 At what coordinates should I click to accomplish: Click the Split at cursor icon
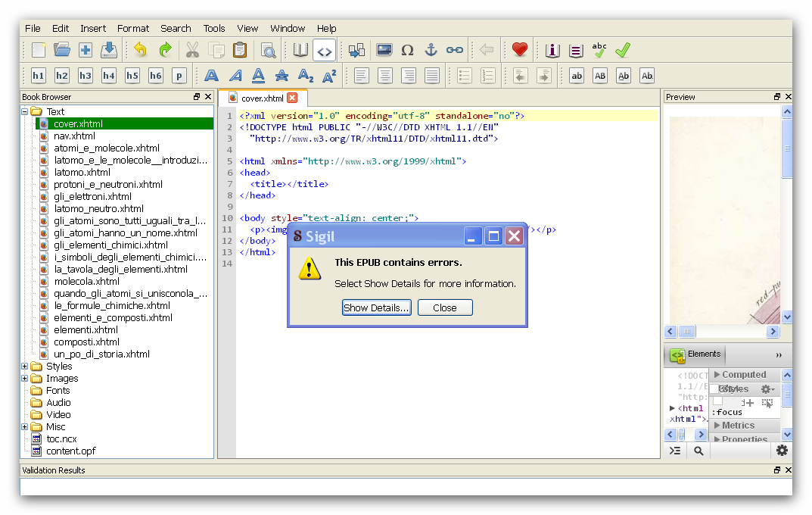pyautogui.click(x=356, y=50)
